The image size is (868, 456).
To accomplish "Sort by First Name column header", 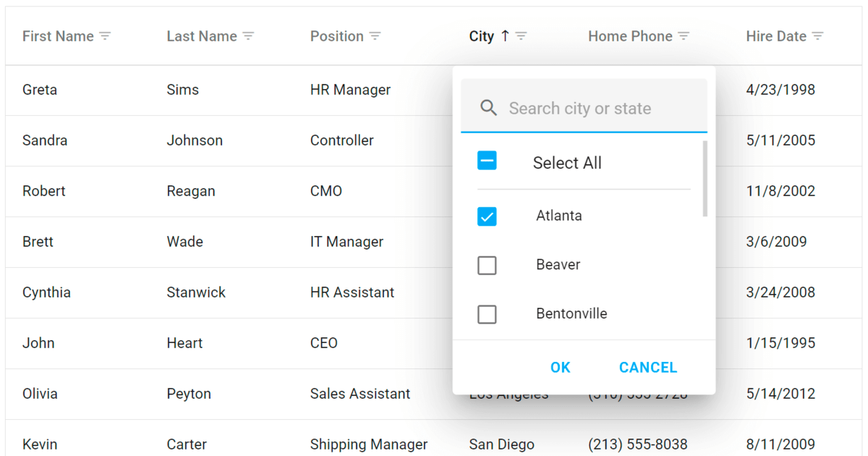I will click(58, 36).
